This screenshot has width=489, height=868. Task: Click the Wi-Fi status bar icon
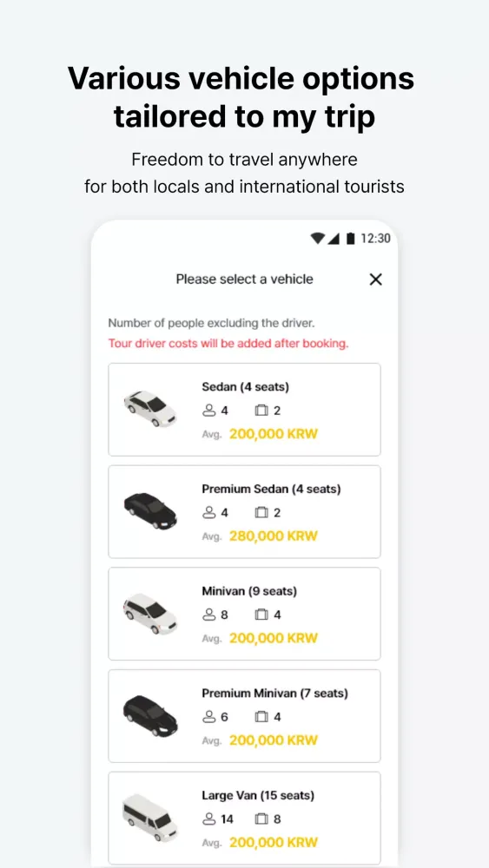coord(318,239)
